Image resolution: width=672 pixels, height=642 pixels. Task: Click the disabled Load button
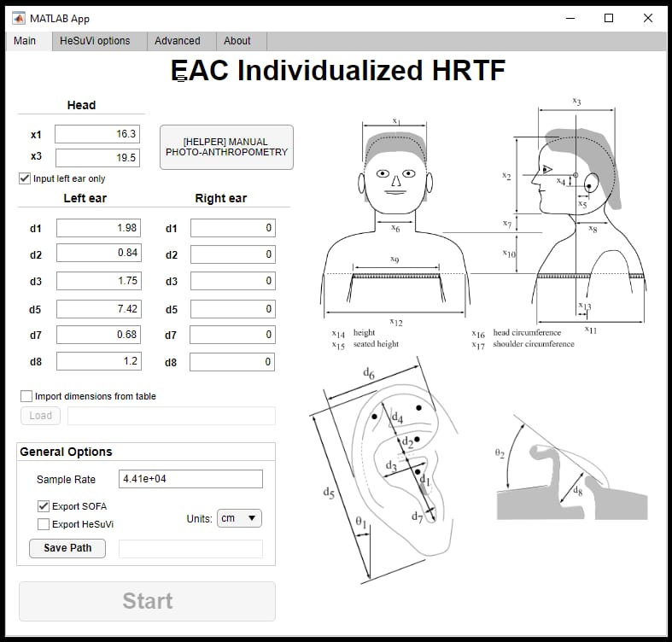41,416
